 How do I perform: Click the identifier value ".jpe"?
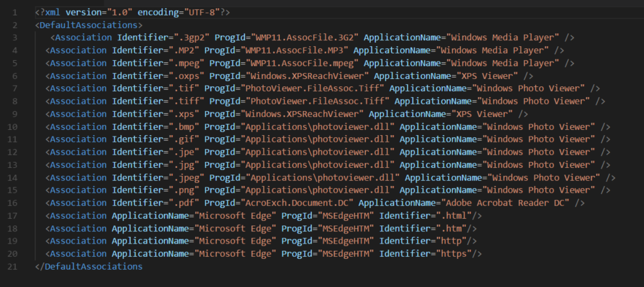point(184,152)
